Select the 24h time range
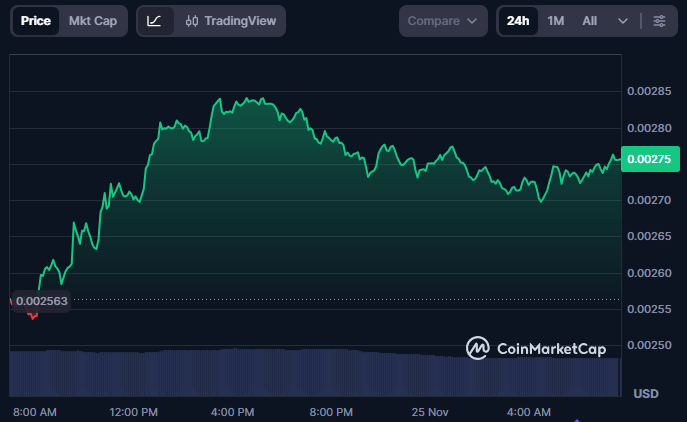687x422 pixels. click(x=518, y=21)
